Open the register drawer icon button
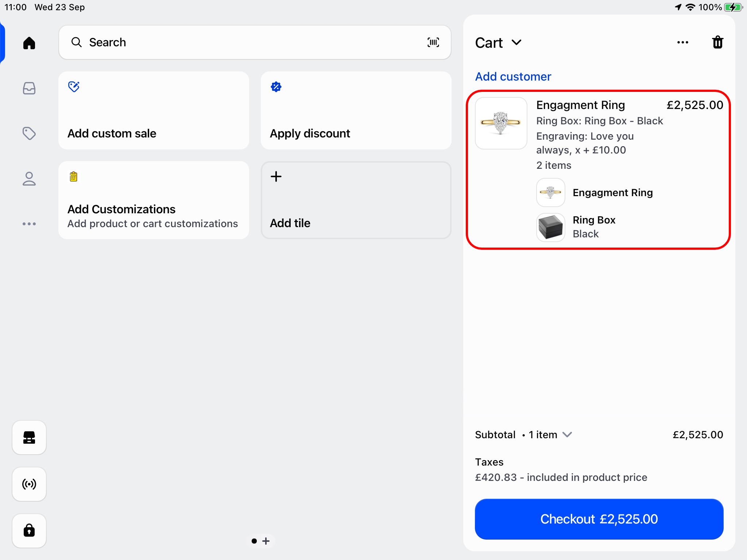Screen dimensions: 747x560 click(29, 437)
